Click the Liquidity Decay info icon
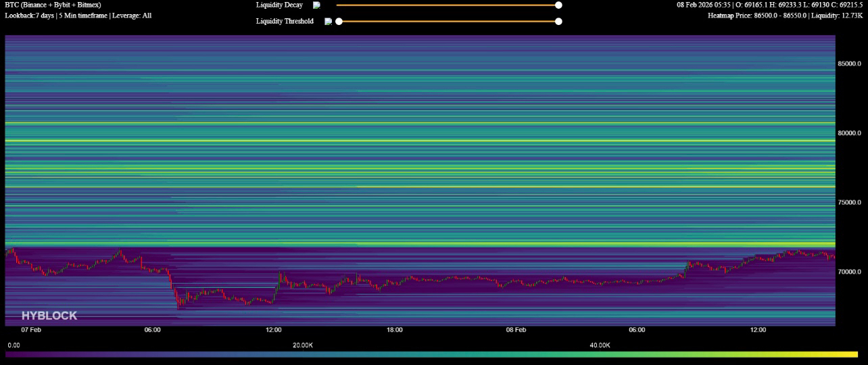The height and width of the screenshot is (365, 868). (316, 5)
